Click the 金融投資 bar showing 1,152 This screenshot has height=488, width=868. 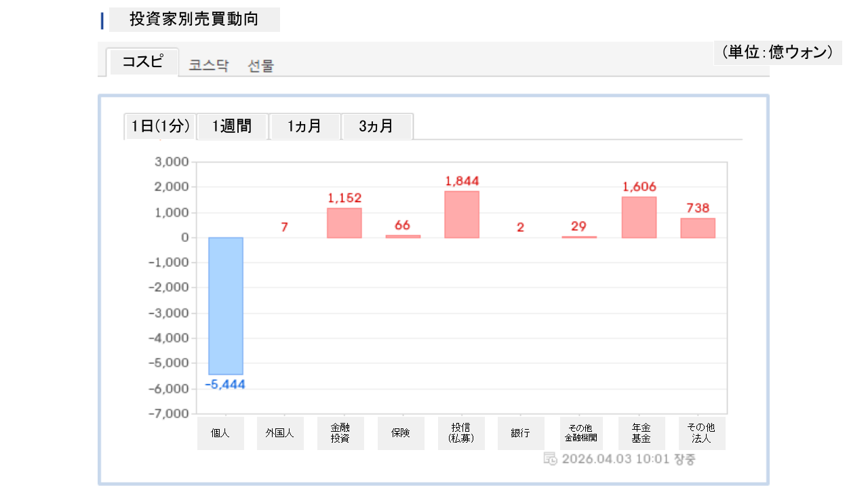[344, 223]
